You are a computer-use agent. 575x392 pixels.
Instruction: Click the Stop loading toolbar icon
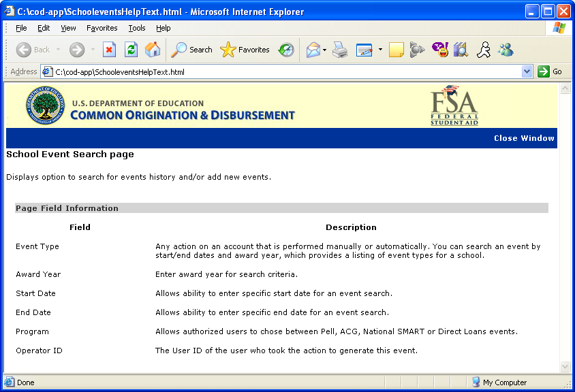[109, 50]
